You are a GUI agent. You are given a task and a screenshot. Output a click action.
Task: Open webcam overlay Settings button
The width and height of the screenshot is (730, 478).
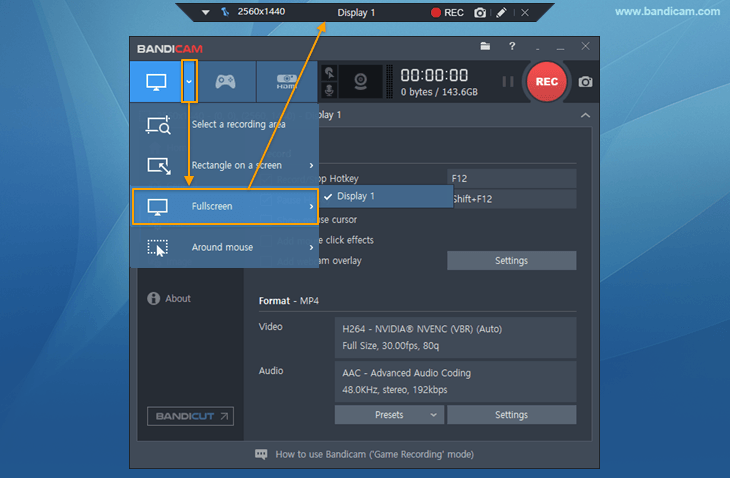point(511,261)
